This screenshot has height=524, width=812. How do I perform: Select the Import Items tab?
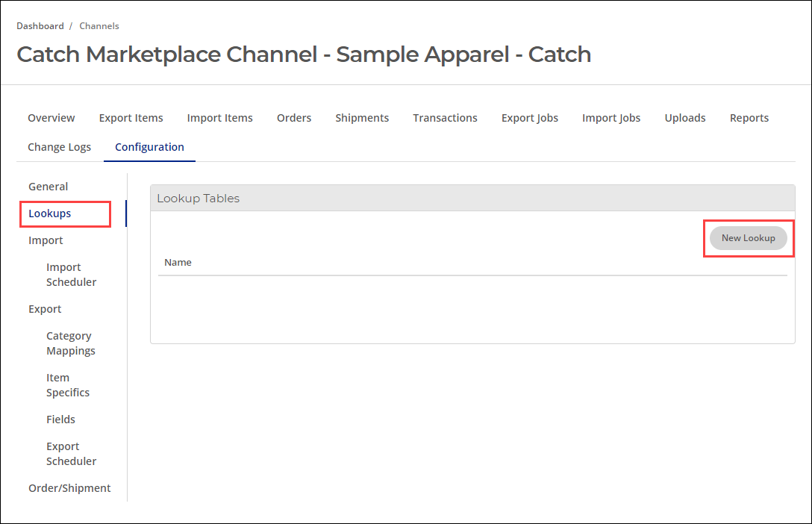(219, 118)
